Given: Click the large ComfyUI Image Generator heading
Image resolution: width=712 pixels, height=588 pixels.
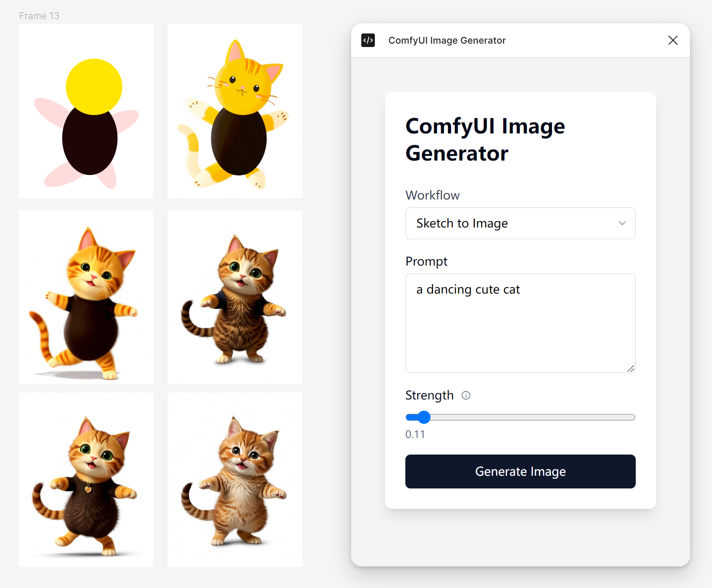Looking at the screenshot, I should click(x=485, y=139).
